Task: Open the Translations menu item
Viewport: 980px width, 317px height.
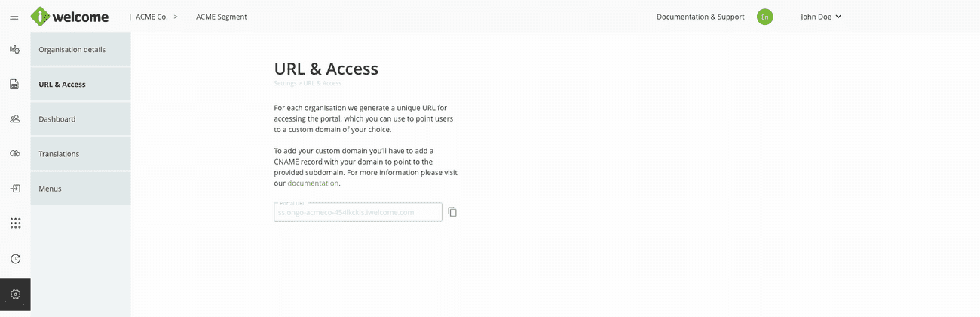Action: tap(81, 154)
